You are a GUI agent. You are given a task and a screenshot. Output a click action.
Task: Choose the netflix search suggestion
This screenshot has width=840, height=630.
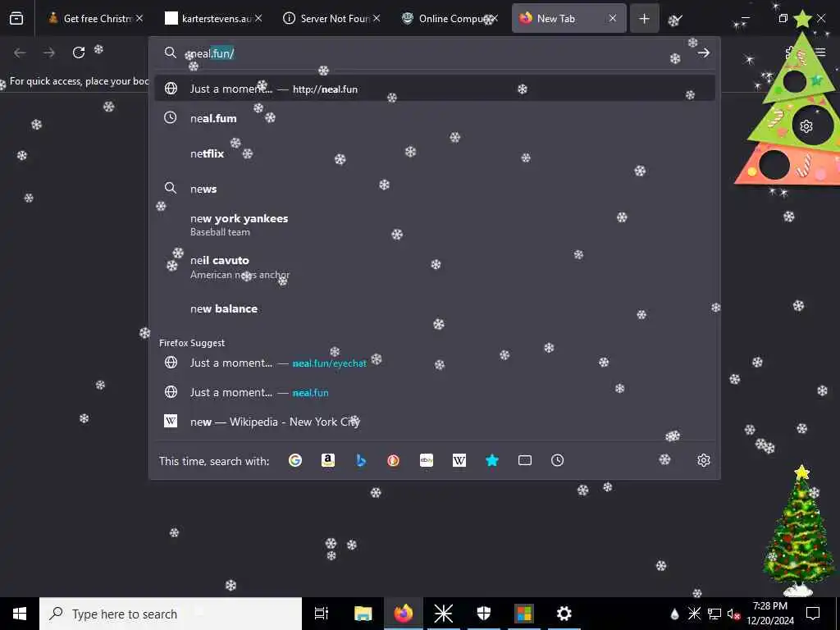(435, 153)
